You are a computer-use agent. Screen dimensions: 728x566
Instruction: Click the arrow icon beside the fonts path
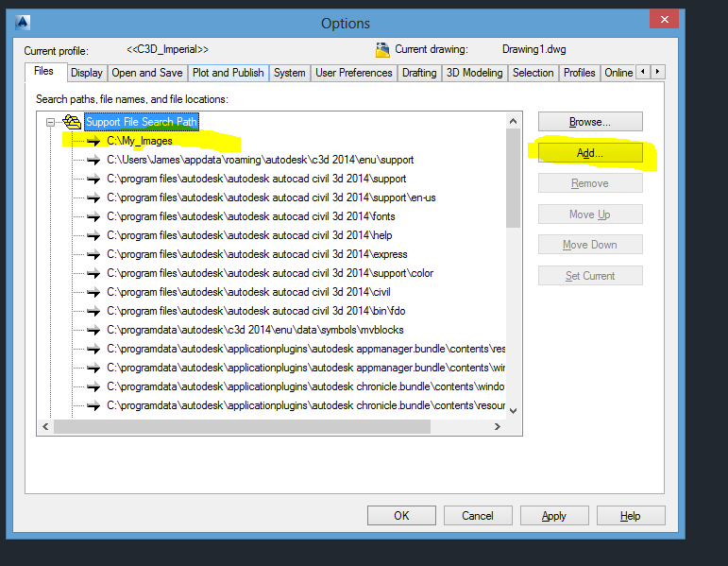pos(93,216)
